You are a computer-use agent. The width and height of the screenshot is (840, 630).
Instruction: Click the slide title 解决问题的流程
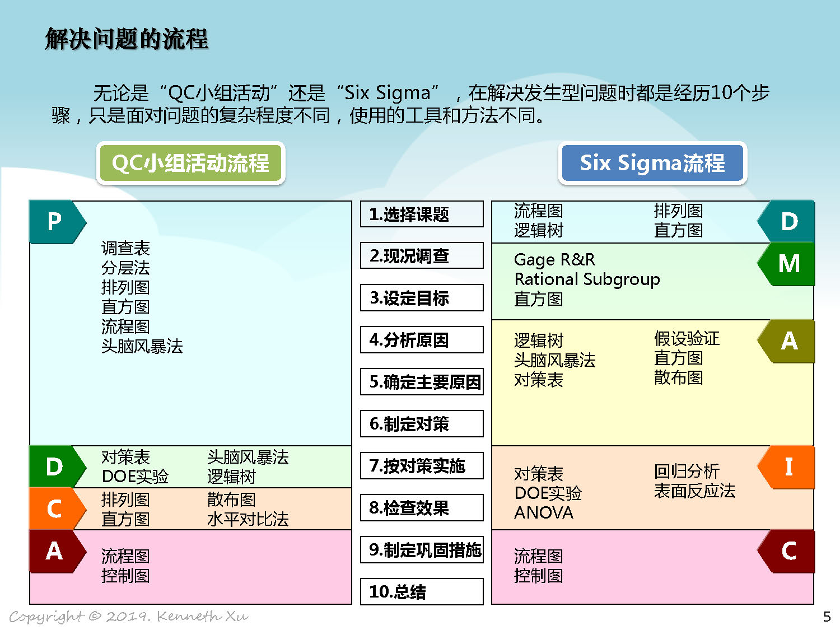[x=127, y=39]
